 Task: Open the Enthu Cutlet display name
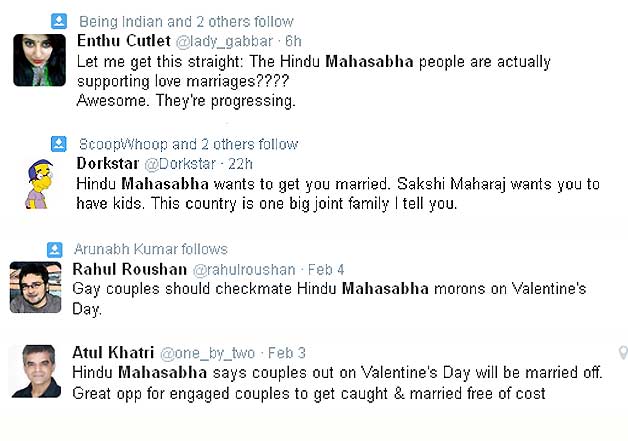124,41
